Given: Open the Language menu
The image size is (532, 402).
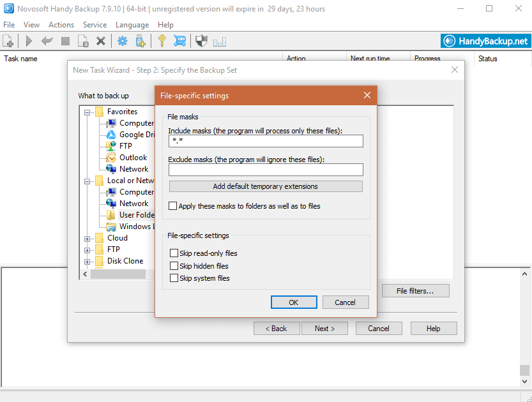Looking at the screenshot, I should click(x=132, y=25).
